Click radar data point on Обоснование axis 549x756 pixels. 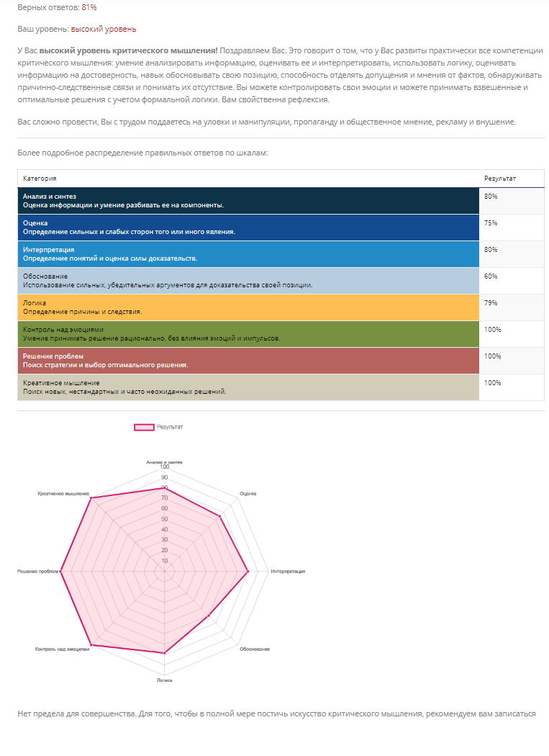point(209,616)
